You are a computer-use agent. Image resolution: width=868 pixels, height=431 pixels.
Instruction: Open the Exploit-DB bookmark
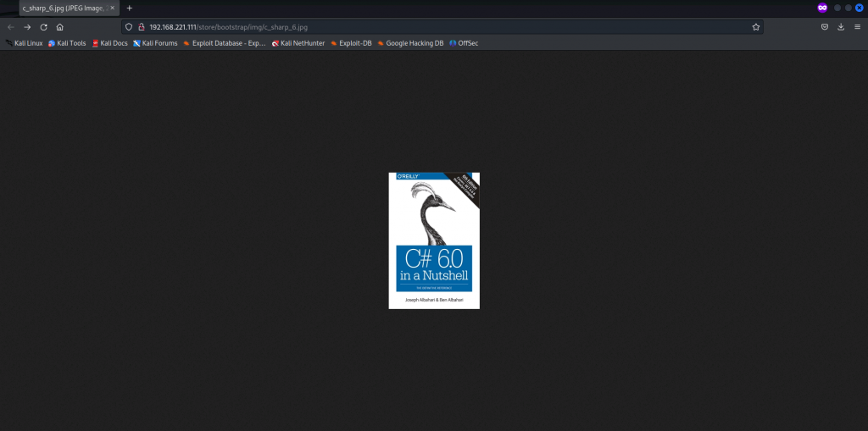coord(351,43)
